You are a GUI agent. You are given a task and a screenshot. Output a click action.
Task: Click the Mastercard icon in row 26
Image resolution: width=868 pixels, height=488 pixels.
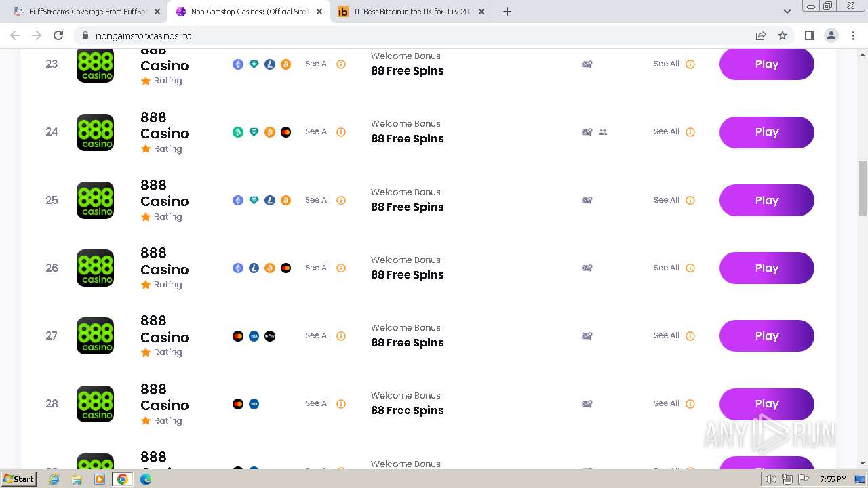tap(286, 268)
